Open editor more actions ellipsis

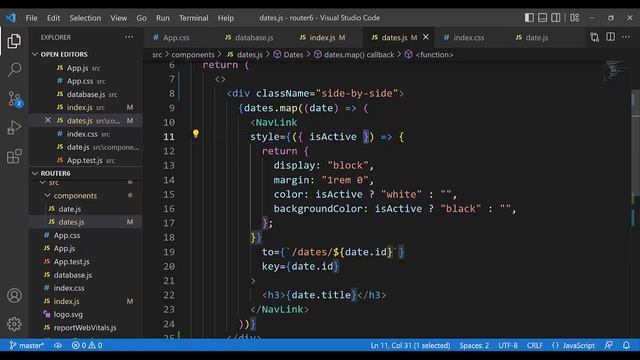626,37
